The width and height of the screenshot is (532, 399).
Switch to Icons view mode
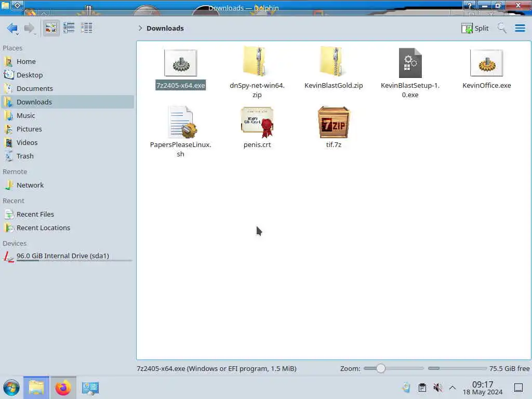(x=51, y=28)
